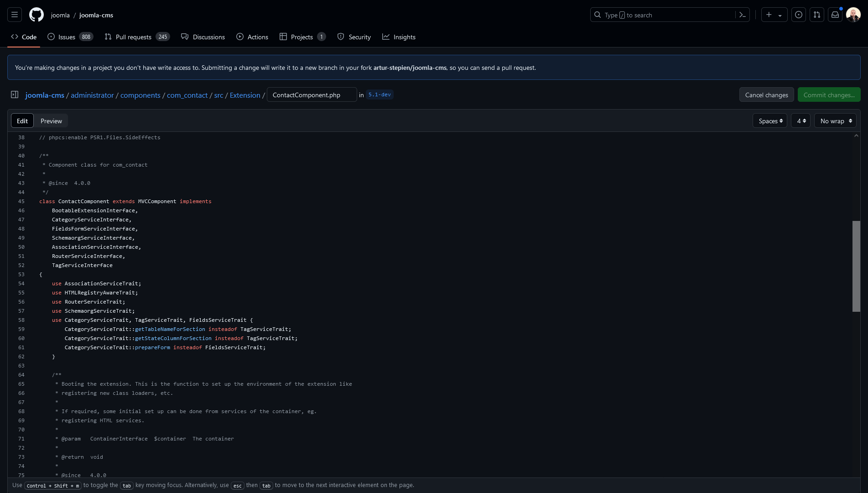Open the Spaces indent mode dropdown

click(770, 121)
